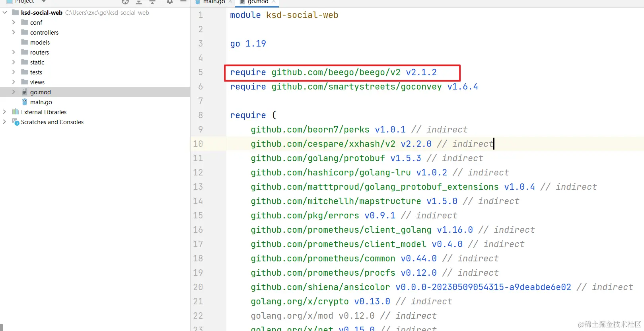The width and height of the screenshot is (644, 331).
Task: Click the go.mod file icon in tree
Action: 25,92
